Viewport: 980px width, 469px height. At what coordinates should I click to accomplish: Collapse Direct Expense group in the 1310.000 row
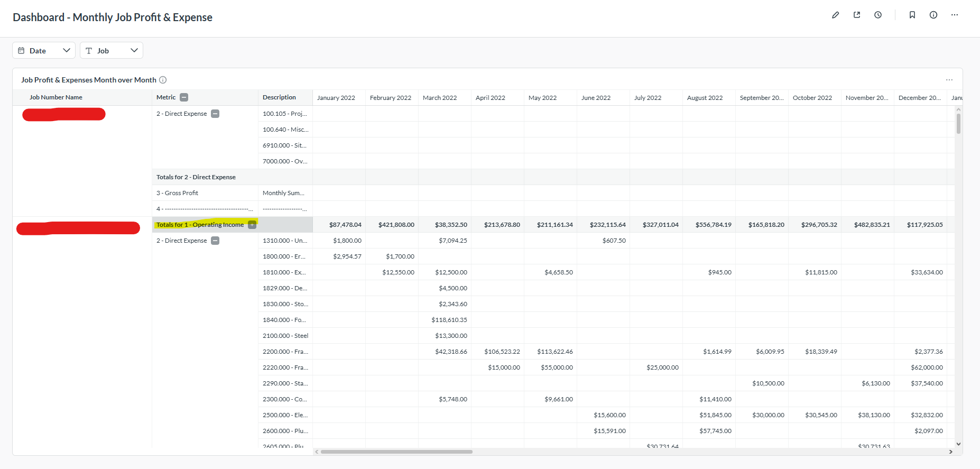pyautogui.click(x=215, y=241)
